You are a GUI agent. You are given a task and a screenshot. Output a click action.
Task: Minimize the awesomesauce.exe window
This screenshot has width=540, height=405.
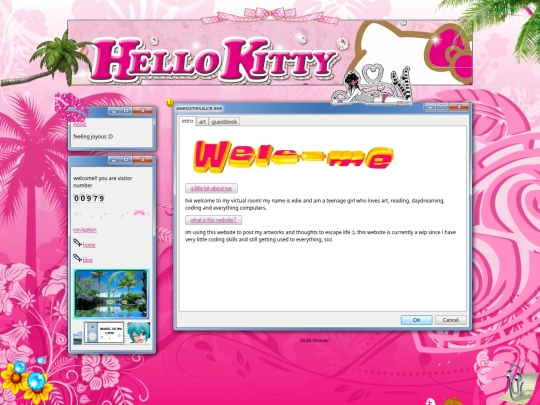(x=430, y=107)
